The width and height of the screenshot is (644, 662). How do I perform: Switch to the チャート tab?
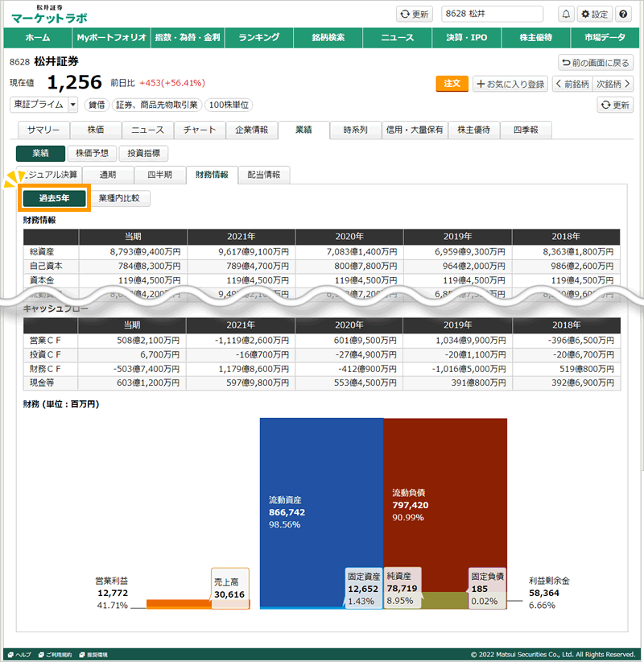(200, 130)
